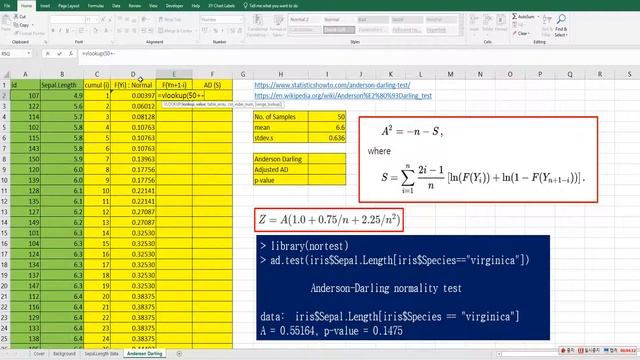Open the statisticshowto Anderson-Darling link
Screen dimensions: 640x360
pos(332,85)
